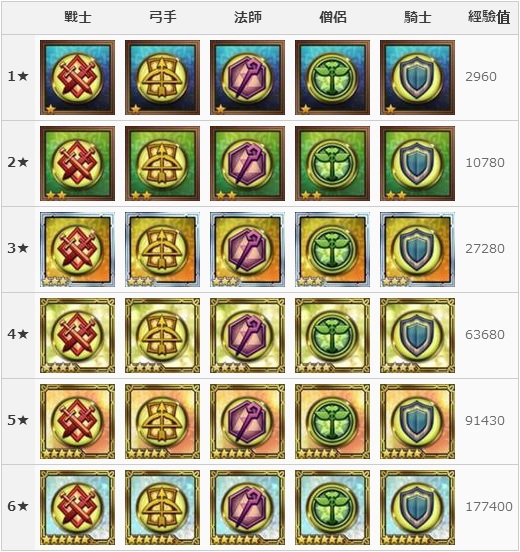The image size is (520, 552).
Task: Select the 5-star 僧侶 priest emblem
Action: click(x=332, y=422)
